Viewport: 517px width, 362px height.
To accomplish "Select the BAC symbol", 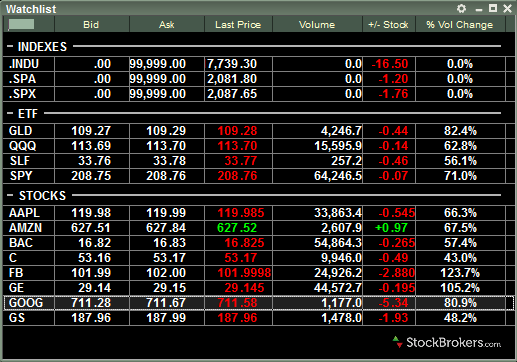I will (x=21, y=243).
